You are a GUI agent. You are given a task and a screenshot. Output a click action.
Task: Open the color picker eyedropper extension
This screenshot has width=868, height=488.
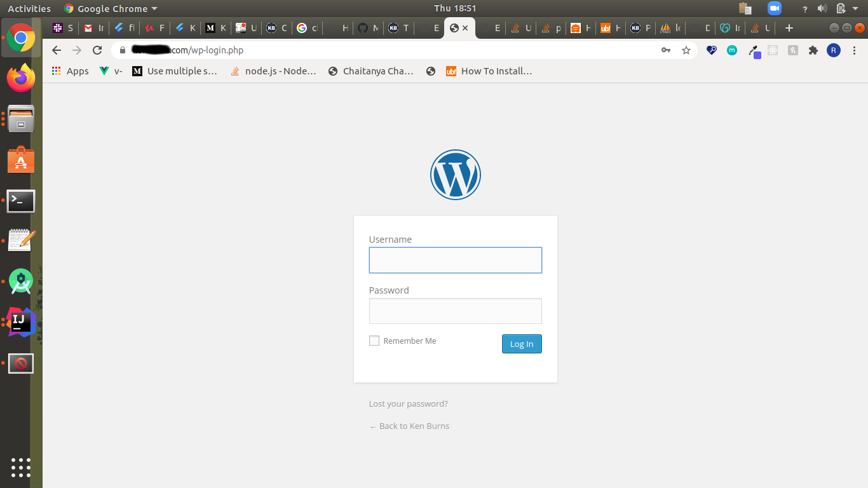click(754, 51)
